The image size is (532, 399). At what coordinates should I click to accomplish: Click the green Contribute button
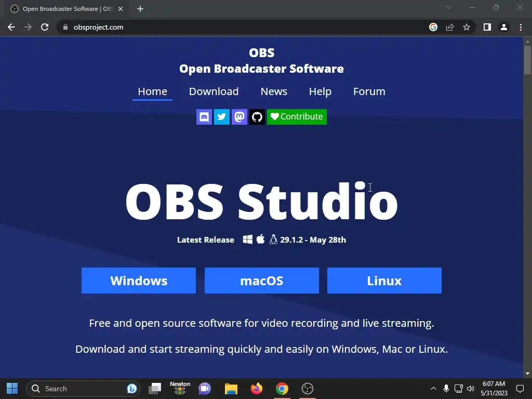(x=297, y=117)
